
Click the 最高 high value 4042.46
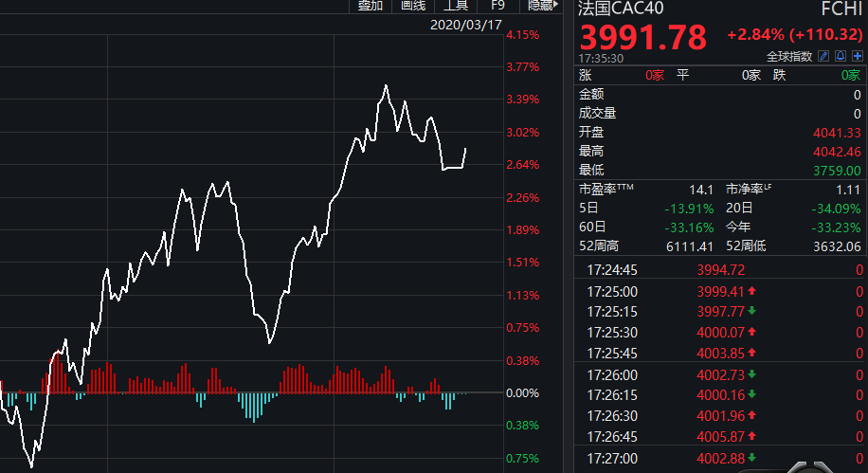point(837,152)
